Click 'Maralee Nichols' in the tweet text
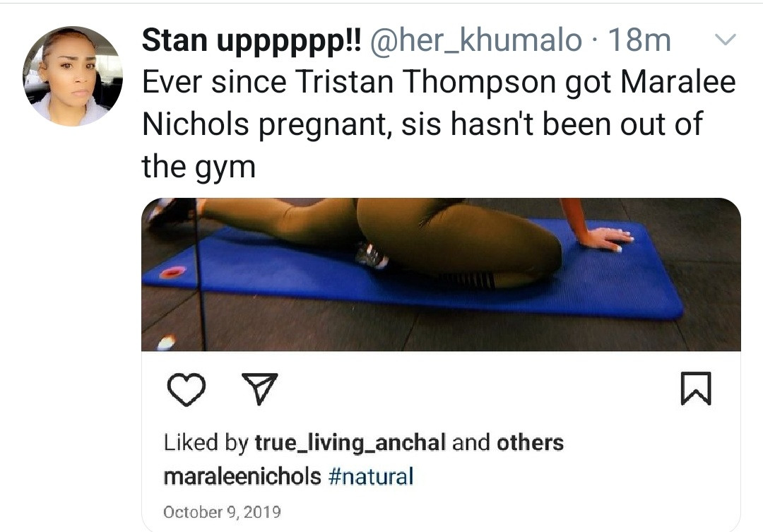 tap(439, 103)
